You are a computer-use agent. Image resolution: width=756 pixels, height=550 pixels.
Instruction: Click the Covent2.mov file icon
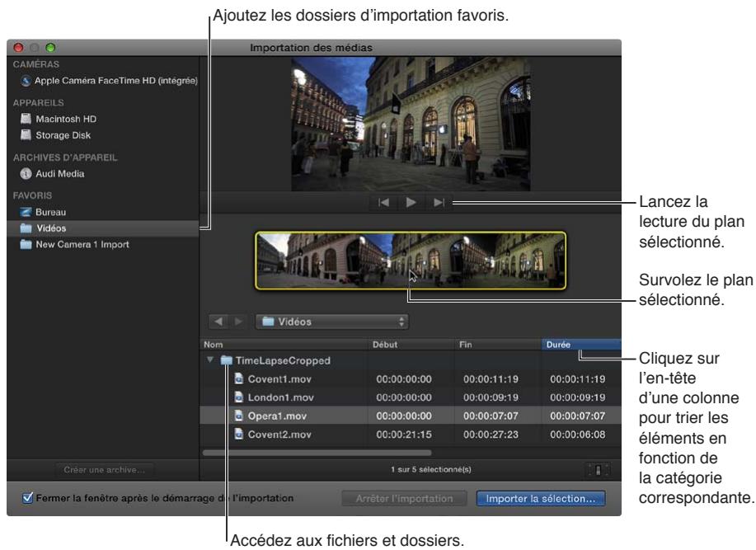(238, 435)
